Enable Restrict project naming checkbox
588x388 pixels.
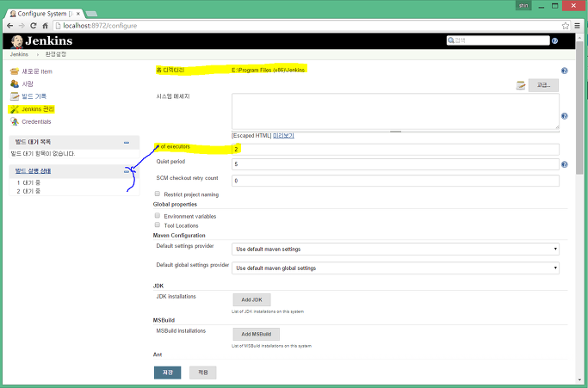coord(158,194)
